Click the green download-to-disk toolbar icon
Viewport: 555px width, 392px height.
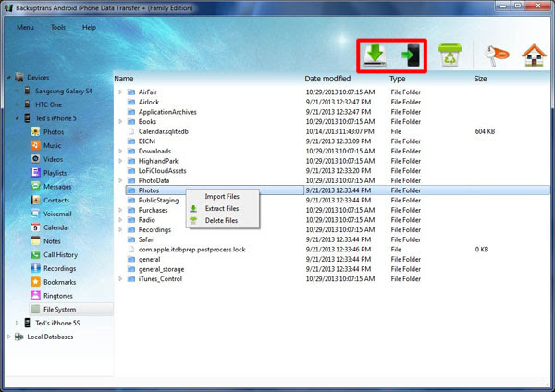click(376, 55)
